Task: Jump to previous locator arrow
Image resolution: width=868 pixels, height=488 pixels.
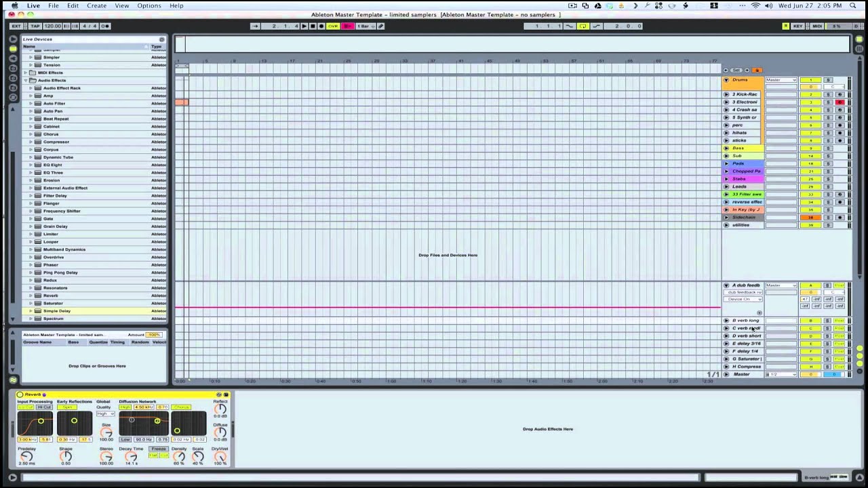Action: click(726, 70)
